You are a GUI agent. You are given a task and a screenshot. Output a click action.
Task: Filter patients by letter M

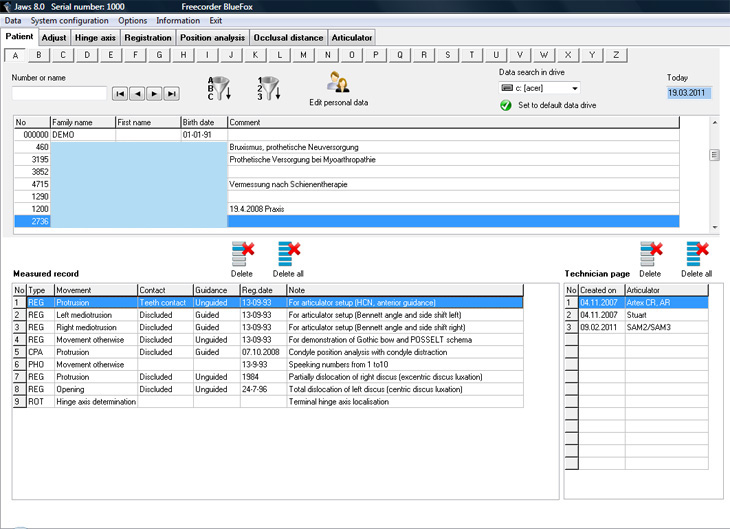(x=304, y=55)
